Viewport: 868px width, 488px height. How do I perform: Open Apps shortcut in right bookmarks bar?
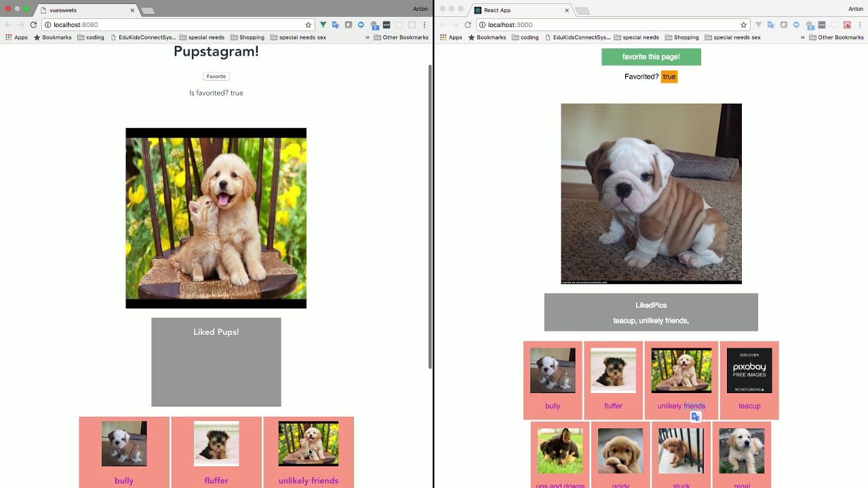pos(451,37)
